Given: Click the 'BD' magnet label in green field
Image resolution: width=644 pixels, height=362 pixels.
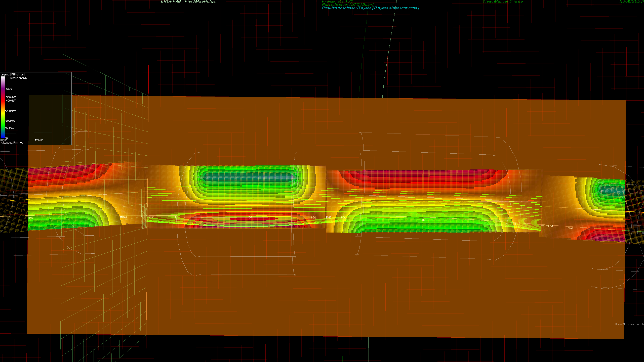Looking at the screenshot, I should 423,220.
